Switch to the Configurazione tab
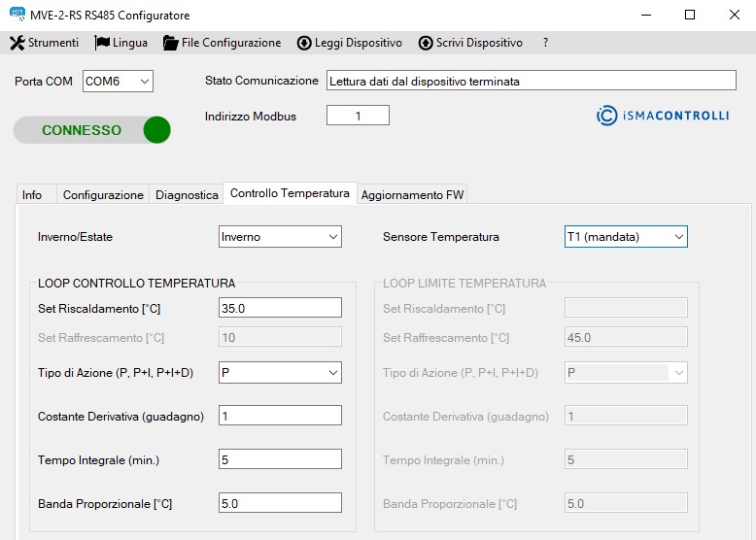This screenshot has width=756, height=540. tap(103, 194)
